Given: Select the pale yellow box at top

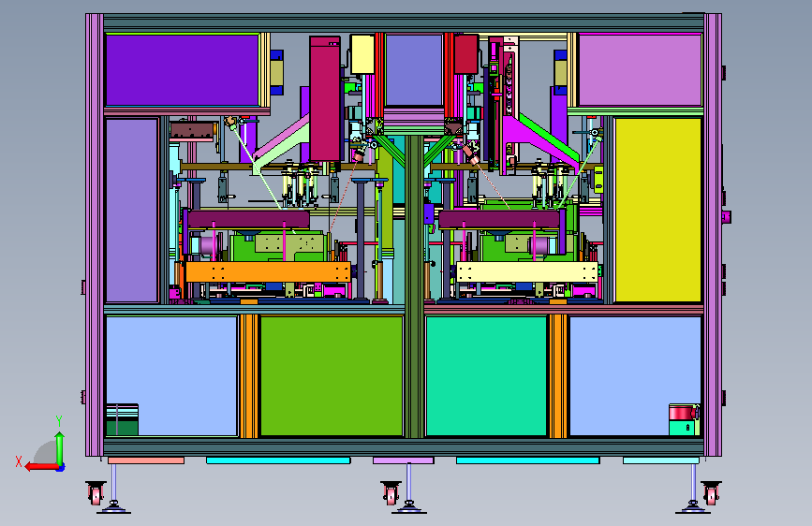Looking at the screenshot, I should pyautogui.click(x=362, y=54).
